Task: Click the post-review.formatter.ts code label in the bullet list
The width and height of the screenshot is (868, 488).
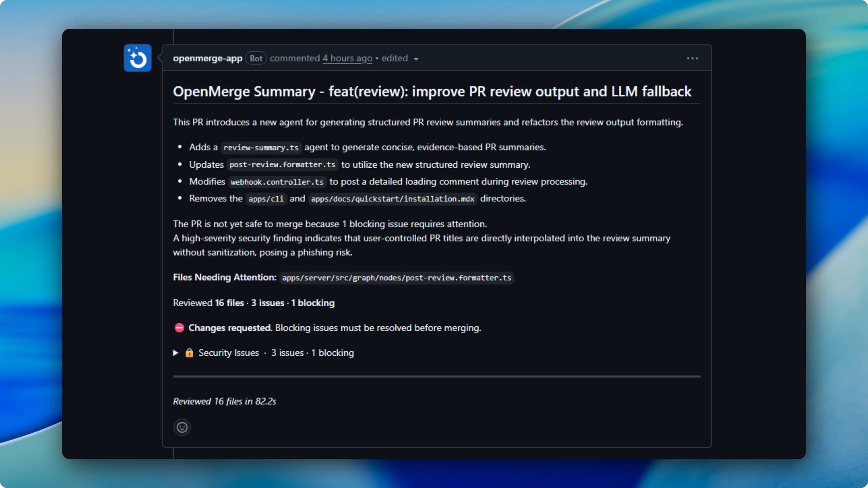Action: click(x=282, y=164)
